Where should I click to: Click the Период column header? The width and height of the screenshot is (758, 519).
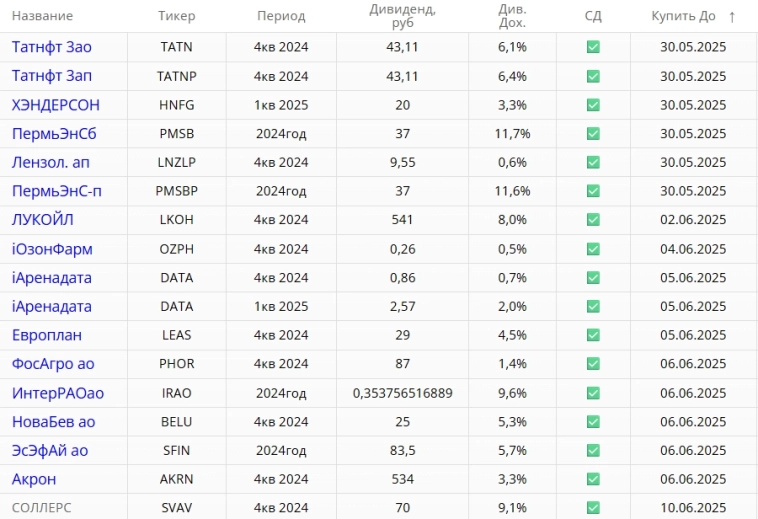[x=281, y=16]
